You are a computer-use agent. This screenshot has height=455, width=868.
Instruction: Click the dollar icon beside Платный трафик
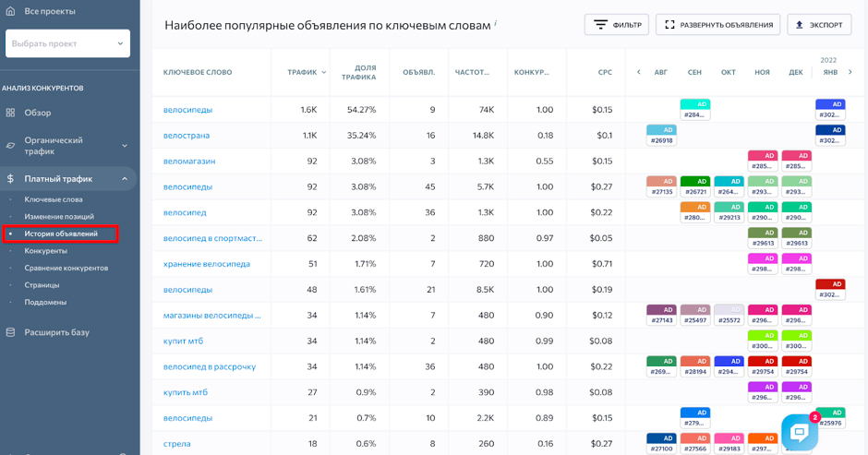coord(10,179)
